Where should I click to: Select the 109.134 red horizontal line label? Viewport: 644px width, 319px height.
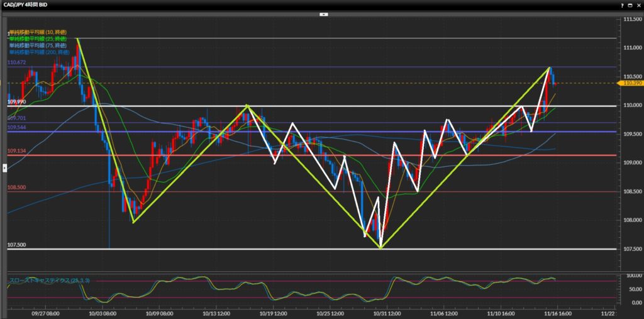click(16, 151)
